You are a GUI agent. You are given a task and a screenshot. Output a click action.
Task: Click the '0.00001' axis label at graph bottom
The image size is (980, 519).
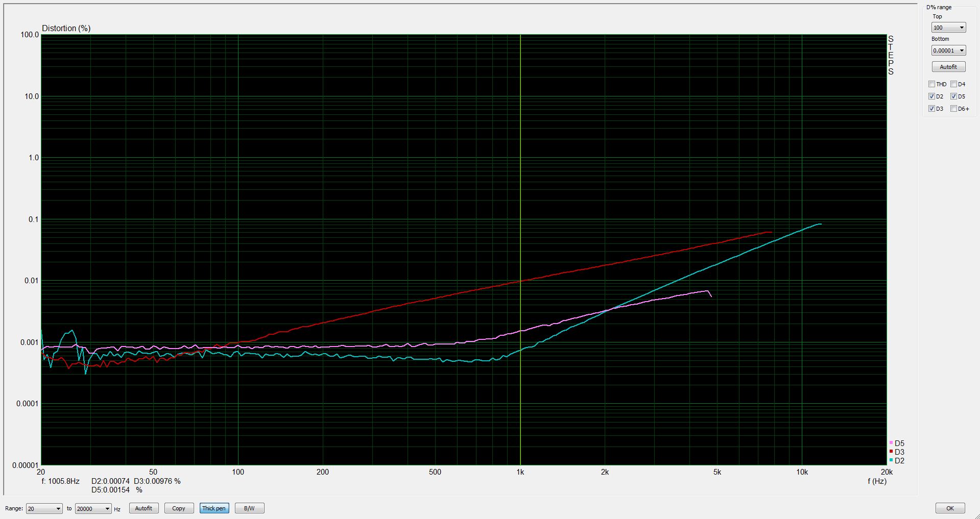(x=25, y=465)
